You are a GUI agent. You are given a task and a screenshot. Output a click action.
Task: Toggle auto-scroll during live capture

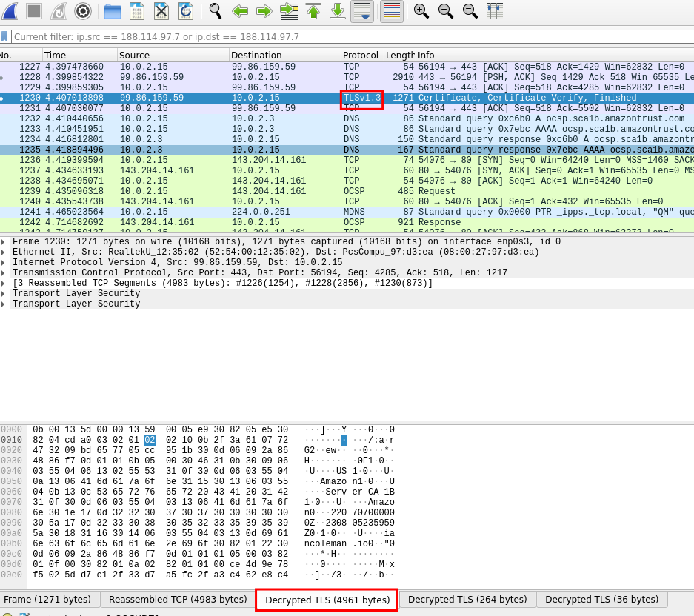tap(362, 10)
